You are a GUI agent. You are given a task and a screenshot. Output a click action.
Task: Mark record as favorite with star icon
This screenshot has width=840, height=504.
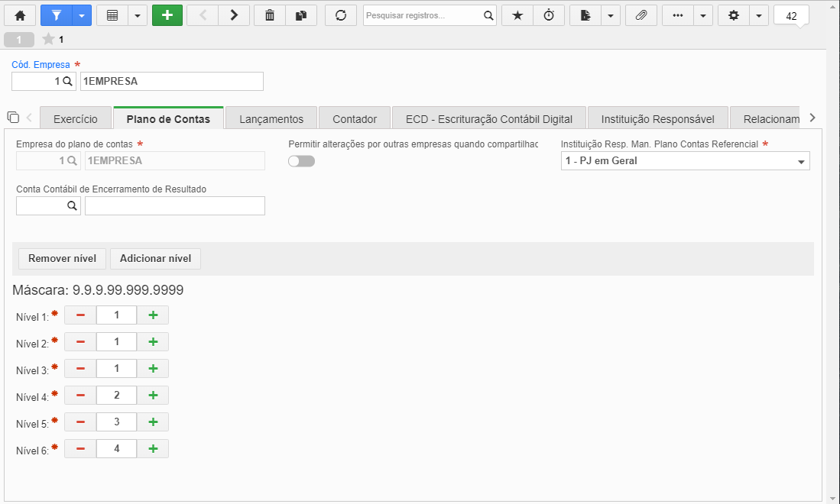tap(517, 15)
